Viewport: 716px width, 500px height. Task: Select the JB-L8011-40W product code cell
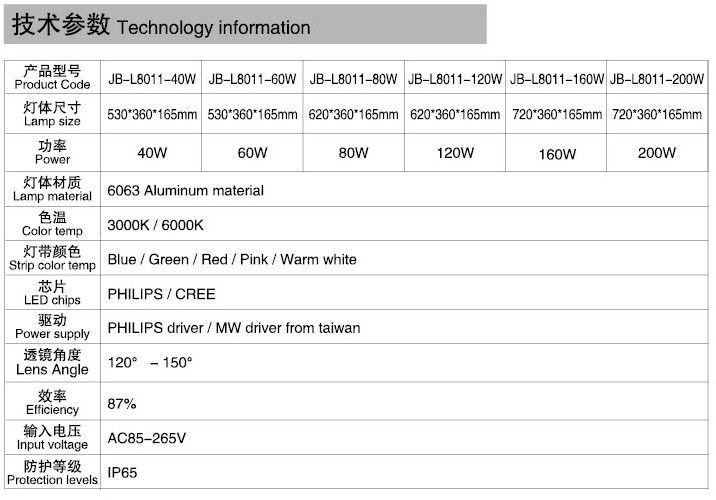pos(152,79)
